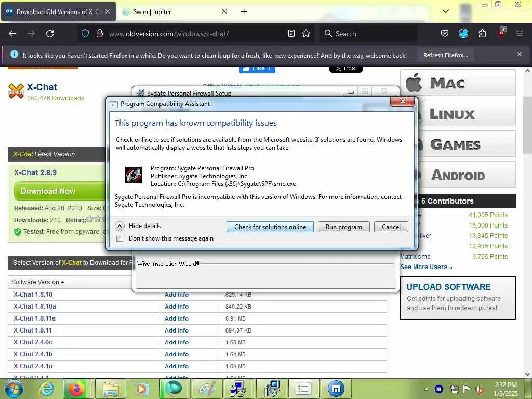Click Add info for X-Chat 1.8.10a
532x399 pixels.
[177, 307]
